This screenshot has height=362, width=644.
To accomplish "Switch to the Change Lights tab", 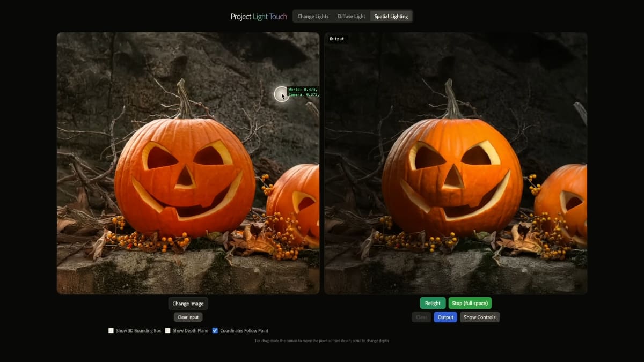I will coord(313,16).
